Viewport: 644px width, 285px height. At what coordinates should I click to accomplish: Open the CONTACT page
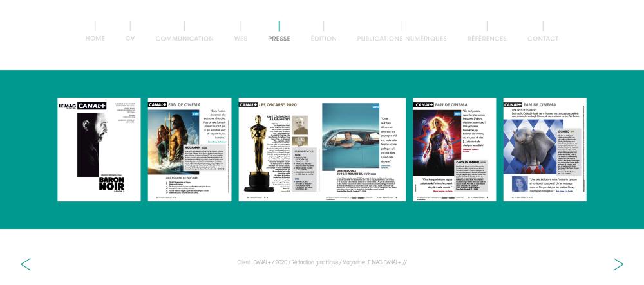coord(543,39)
